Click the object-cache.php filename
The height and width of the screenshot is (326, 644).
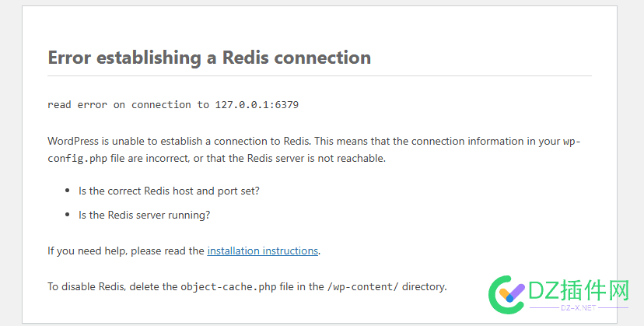coord(229,286)
